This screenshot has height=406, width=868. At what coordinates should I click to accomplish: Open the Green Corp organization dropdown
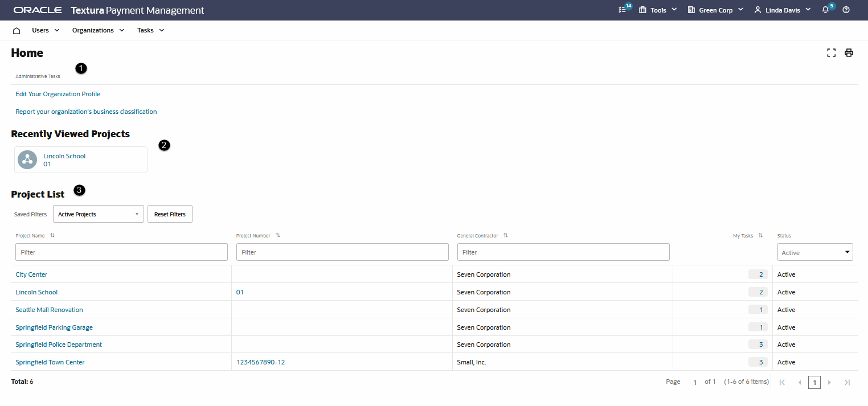tap(715, 10)
